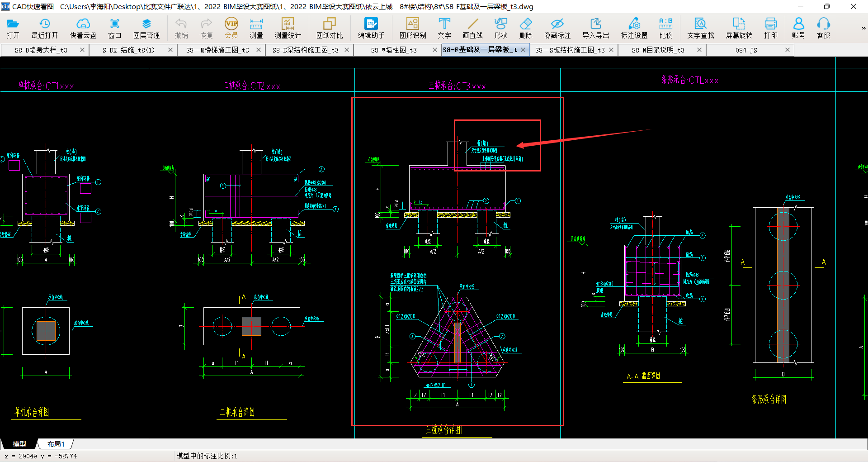Close the 08#-JS tab

point(787,50)
